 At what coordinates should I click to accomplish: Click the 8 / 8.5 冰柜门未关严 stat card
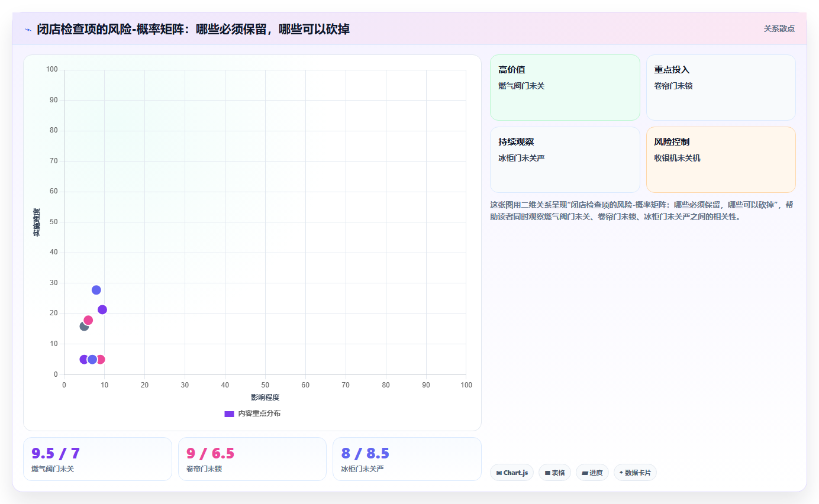point(407,459)
